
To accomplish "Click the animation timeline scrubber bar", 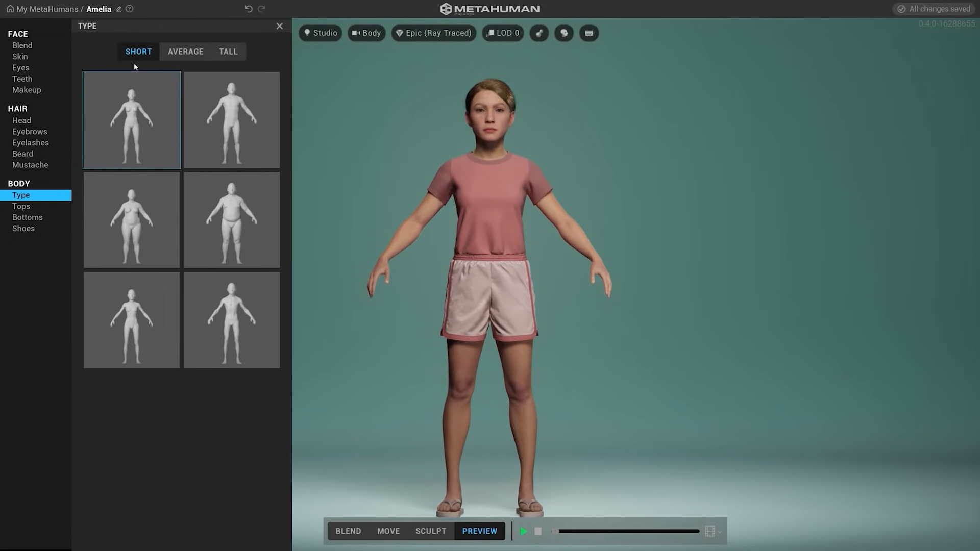I will point(629,531).
